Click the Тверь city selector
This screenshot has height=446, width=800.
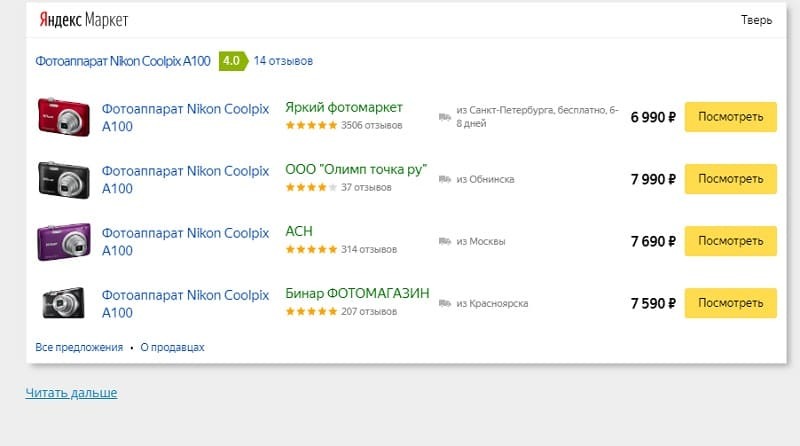(757, 20)
